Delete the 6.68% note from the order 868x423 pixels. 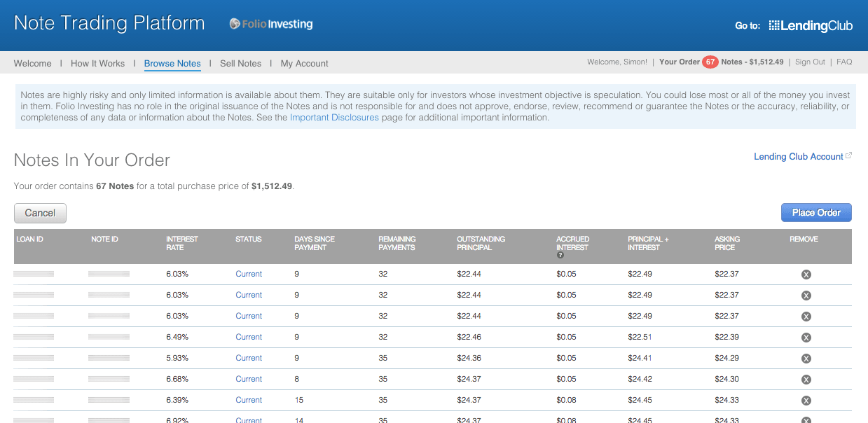(x=806, y=380)
